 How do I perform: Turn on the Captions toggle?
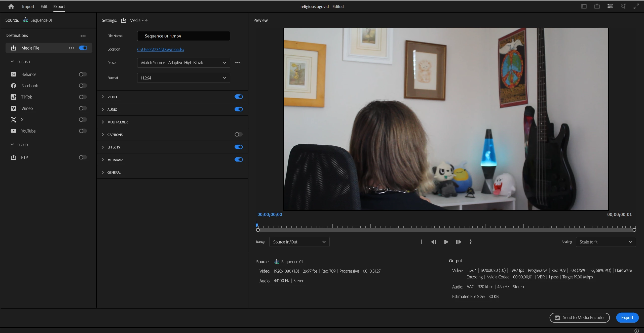(x=238, y=134)
